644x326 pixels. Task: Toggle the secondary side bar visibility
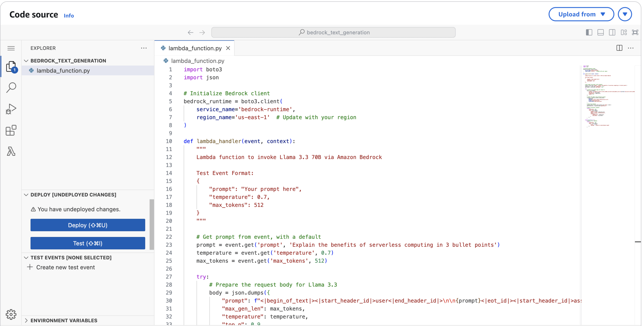[x=612, y=32]
